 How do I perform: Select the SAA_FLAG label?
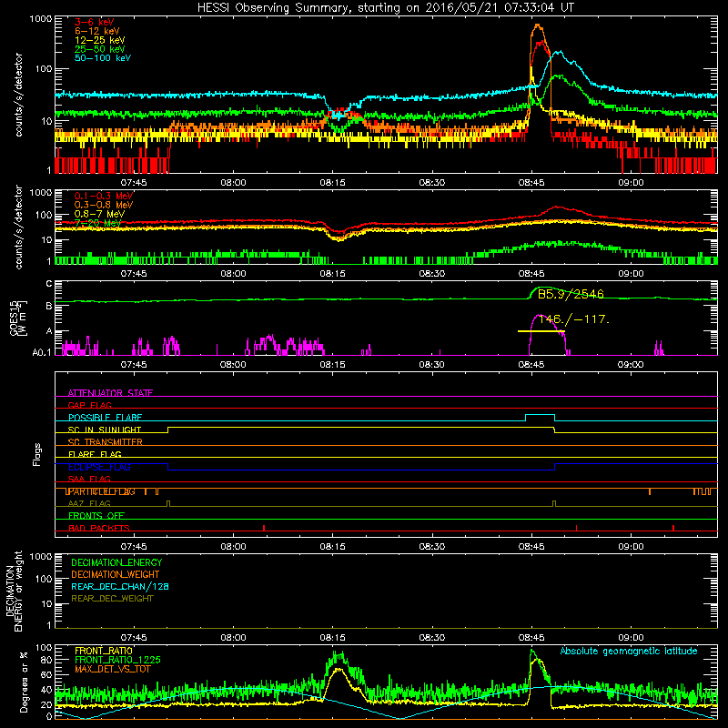click(x=89, y=479)
